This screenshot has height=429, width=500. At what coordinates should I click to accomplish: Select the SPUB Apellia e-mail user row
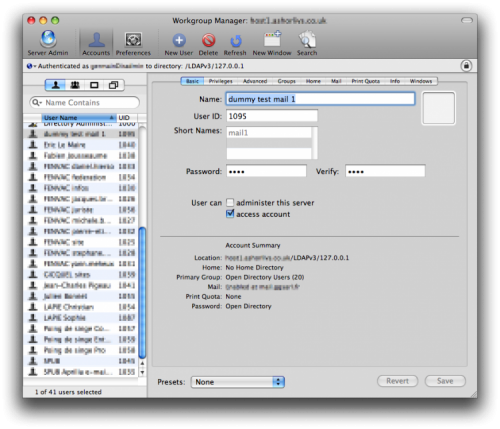pyautogui.click(x=81, y=372)
